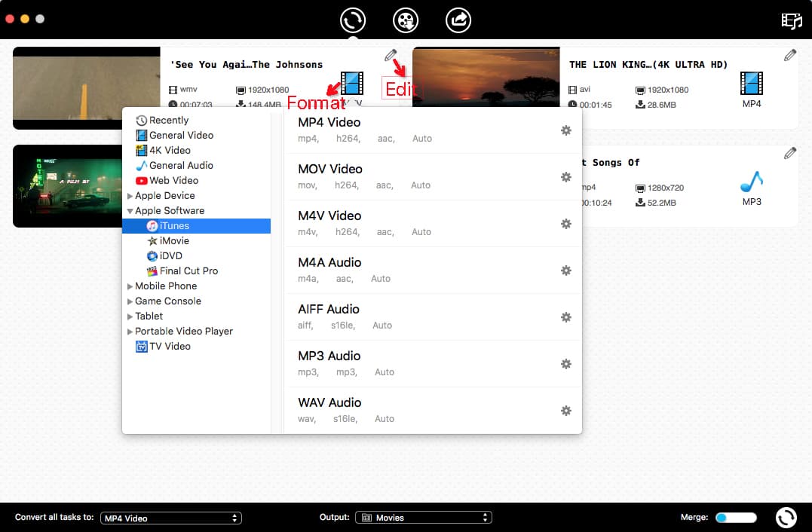Click the MP3 music note format icon
This screenshot has height=532, width=812.
tap(752, 182)
